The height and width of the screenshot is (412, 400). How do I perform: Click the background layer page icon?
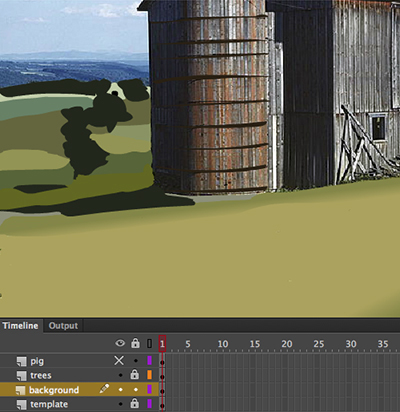[20, 390]
